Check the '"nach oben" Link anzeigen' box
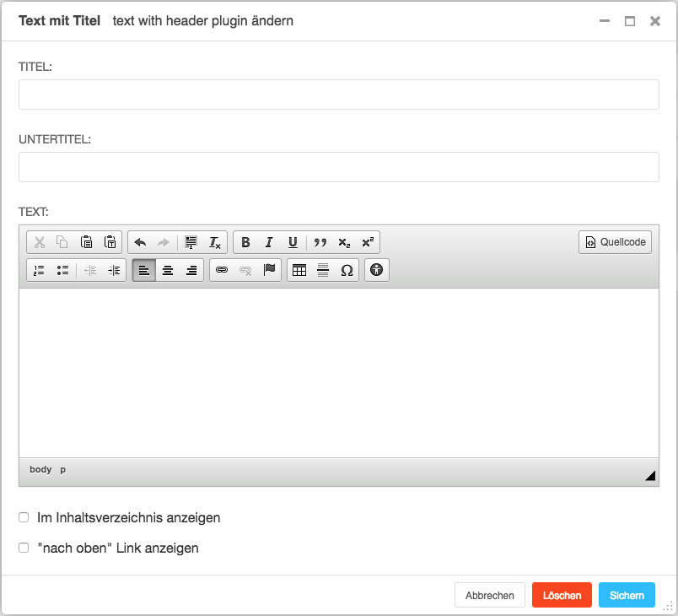This screenshot has width=678, height=616. click(24, 548)
